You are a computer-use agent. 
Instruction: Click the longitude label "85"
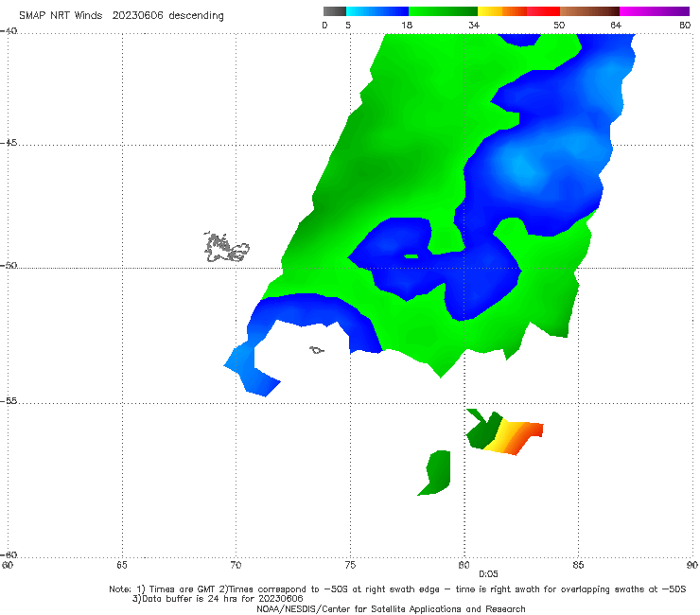[x=578, y=566]
